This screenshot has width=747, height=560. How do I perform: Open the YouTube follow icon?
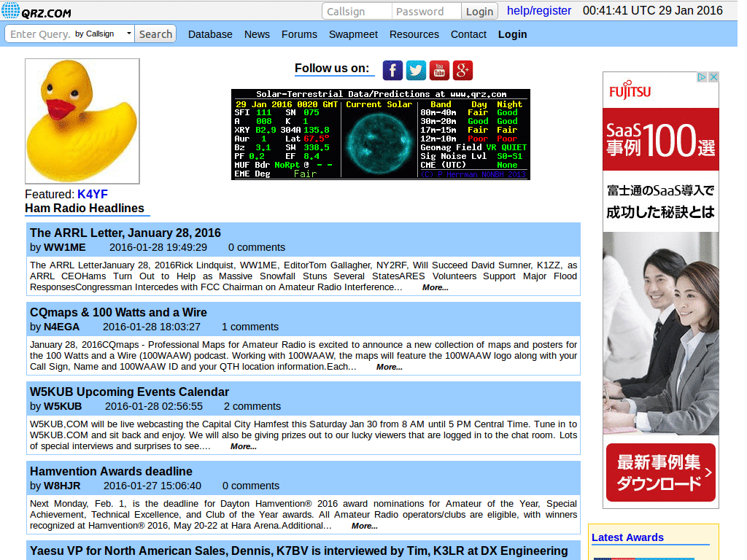click(x=439, y=71)
